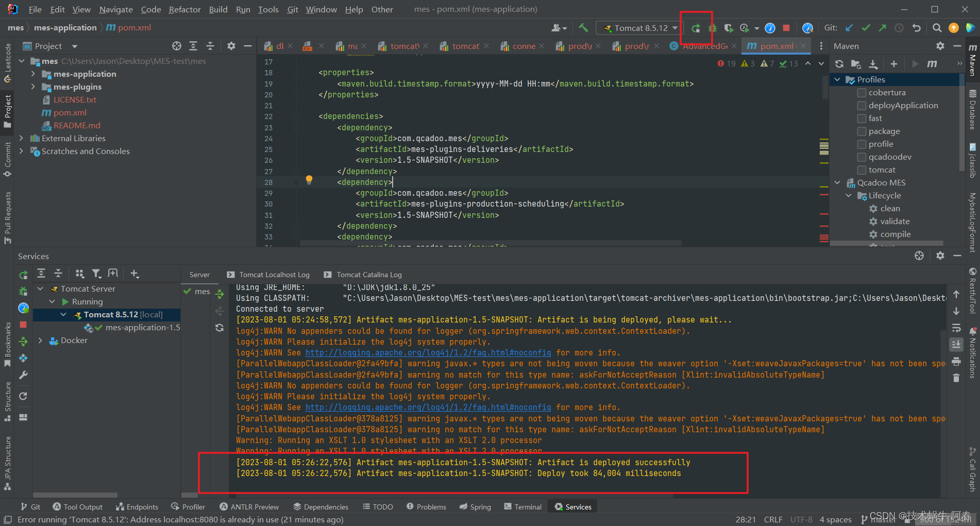Viewport: 980px width, 526px height.
Task: Click the Git commit checkmark icon
Action: point(866,28)
